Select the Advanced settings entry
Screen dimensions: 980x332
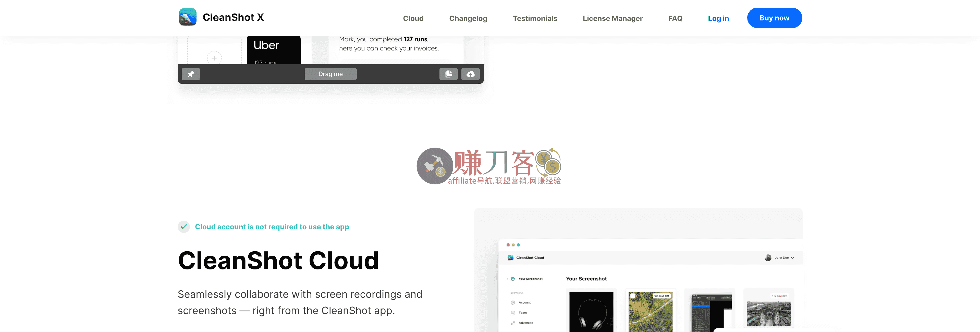(x=526, y=323)
